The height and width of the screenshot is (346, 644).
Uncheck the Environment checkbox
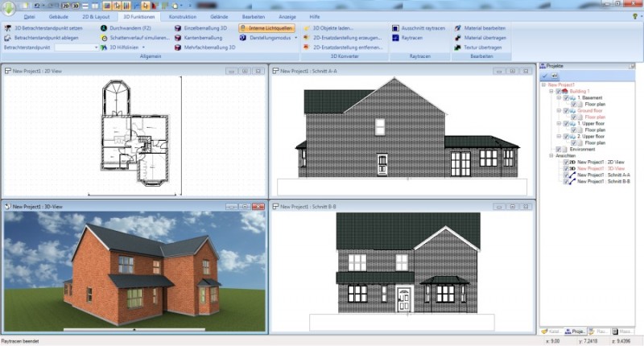pyautogui.click(x=557, y=149)
